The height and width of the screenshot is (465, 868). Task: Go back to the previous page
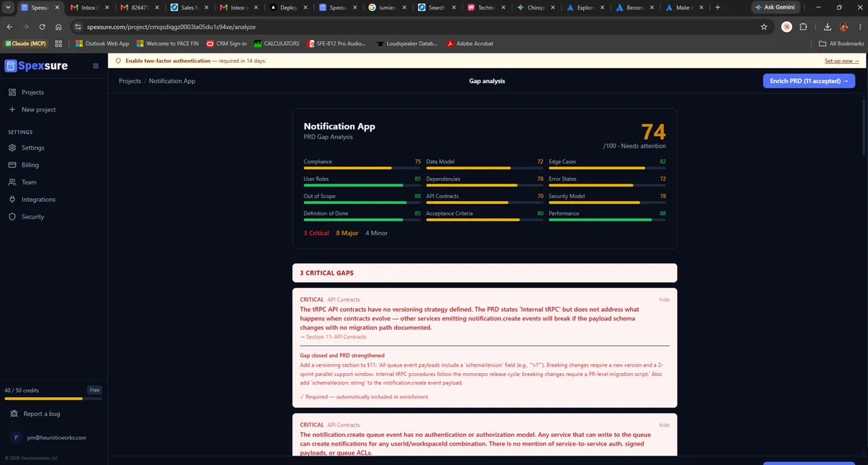[x=9, y=27]
